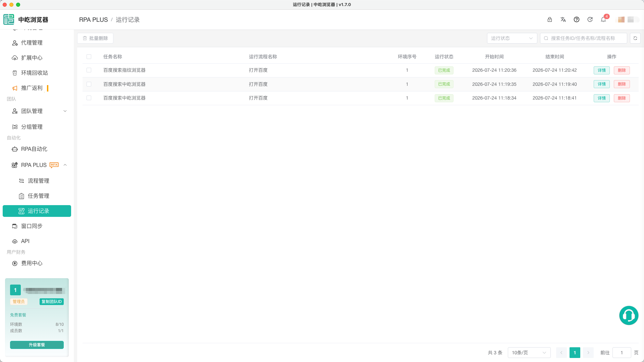Image resolution: width=644 pixels, height=362 pixels.
Task: Click the header reload clock icon
Action: [590, 19]
